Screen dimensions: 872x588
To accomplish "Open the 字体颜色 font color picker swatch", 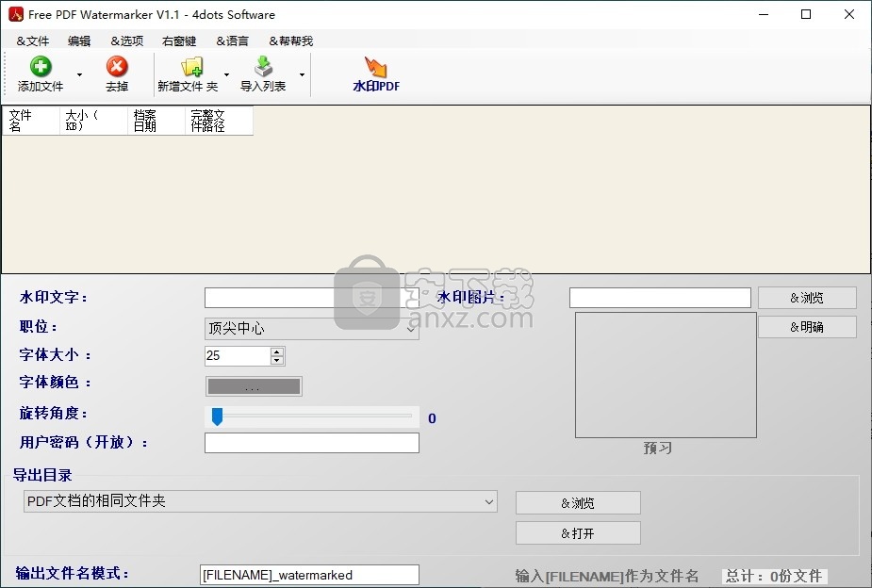I will click(254, 386).
